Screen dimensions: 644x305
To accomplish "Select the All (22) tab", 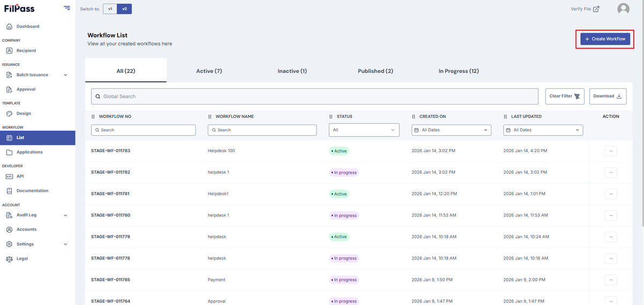I will click(126, 71).
